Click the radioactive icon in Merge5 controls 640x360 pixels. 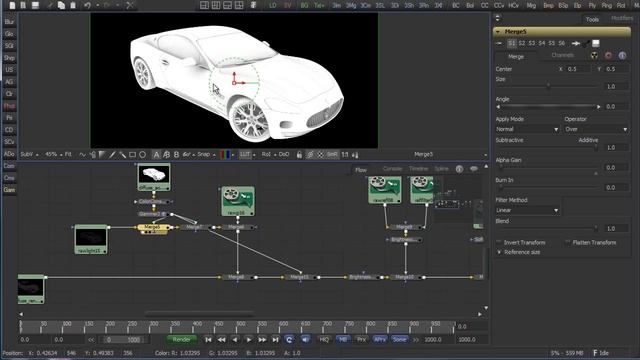coord(594,56)
